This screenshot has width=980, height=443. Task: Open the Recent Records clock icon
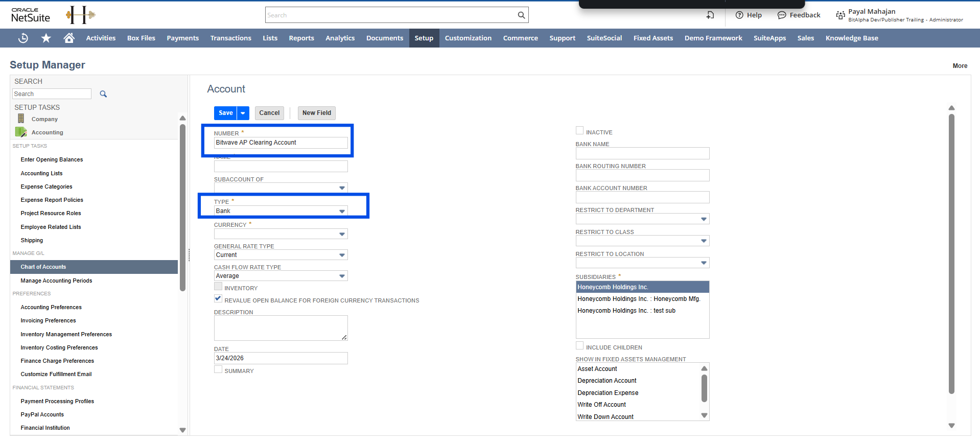point(23,38)
